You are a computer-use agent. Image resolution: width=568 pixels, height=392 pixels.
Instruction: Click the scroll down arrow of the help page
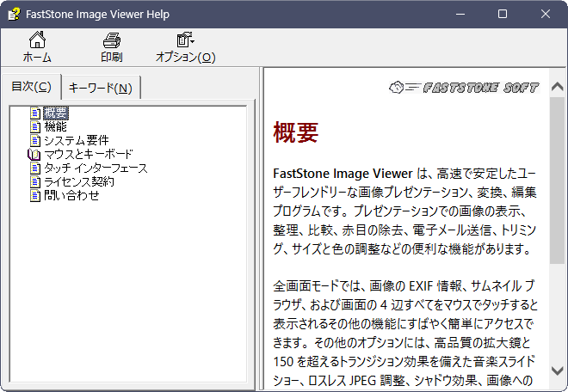(x=557, y=370)
